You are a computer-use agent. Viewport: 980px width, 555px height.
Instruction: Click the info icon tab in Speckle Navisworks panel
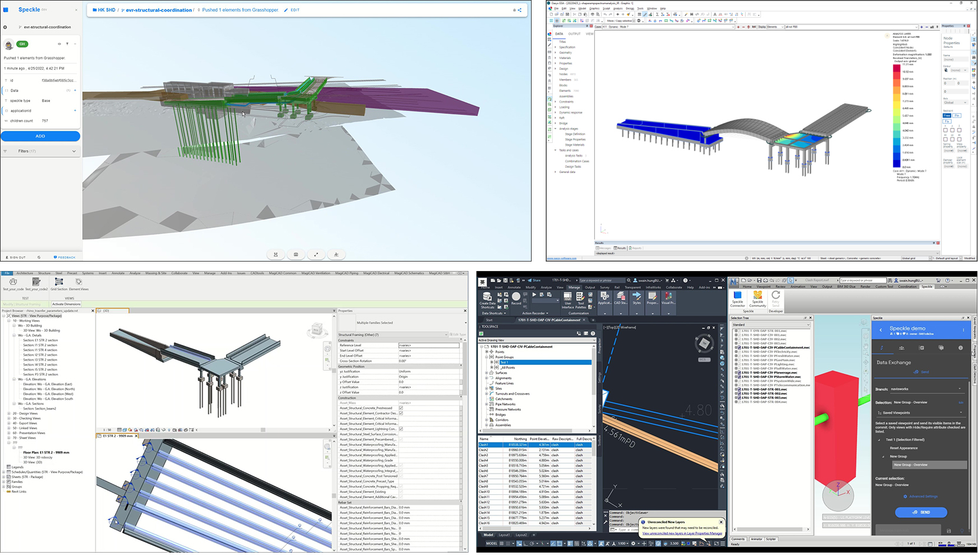[961, 349]
